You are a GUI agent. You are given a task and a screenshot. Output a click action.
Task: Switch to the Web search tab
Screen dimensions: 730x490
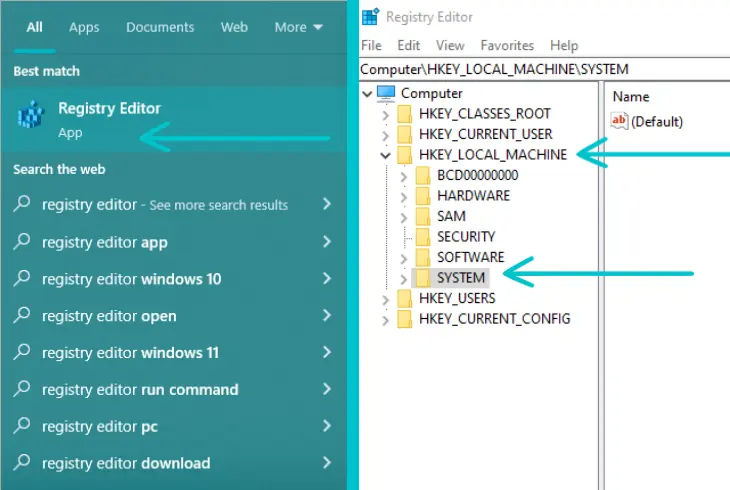coord(234,27)
